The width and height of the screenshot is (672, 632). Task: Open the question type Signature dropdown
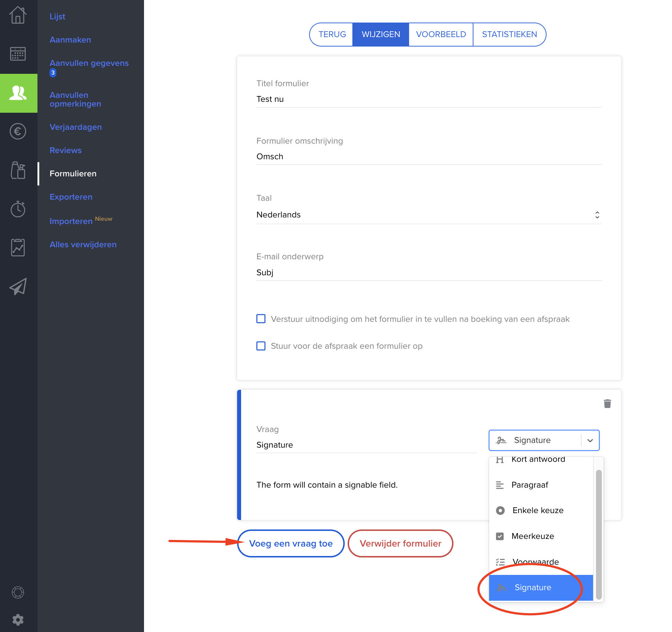[544, 440]
